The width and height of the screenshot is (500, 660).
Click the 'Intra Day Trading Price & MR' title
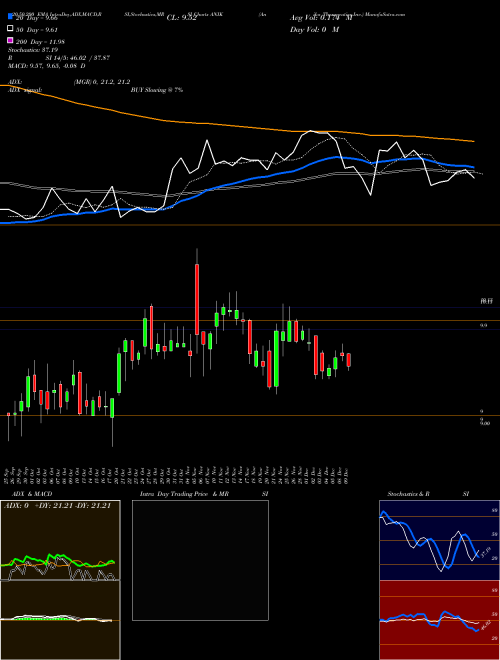[x=184, y=494]
